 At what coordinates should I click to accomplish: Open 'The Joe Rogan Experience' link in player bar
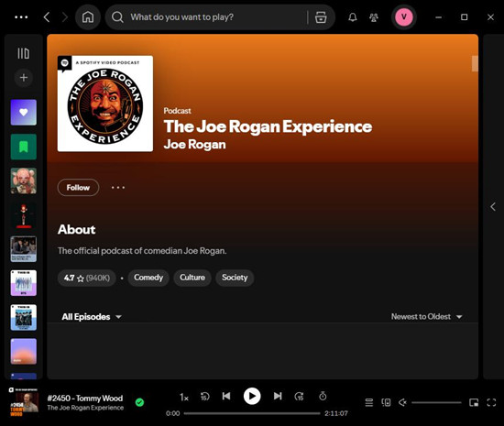[85, 408]
